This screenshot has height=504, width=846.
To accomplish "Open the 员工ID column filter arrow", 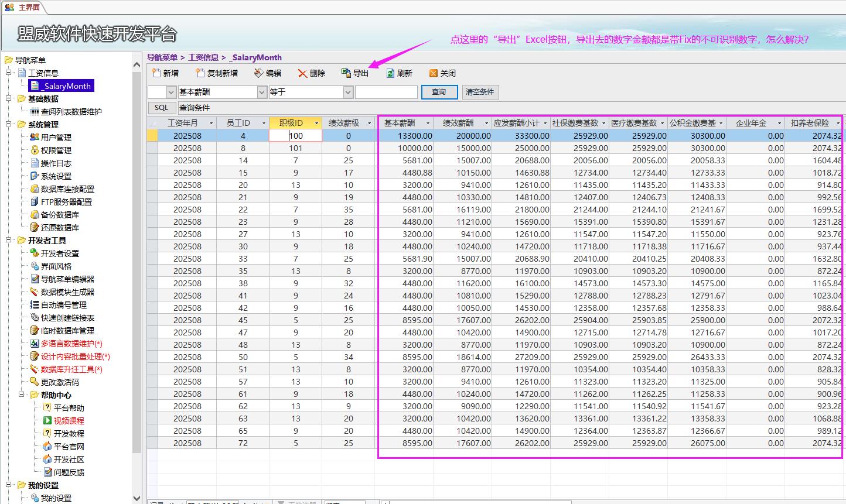I will click(x=264, y=123).
